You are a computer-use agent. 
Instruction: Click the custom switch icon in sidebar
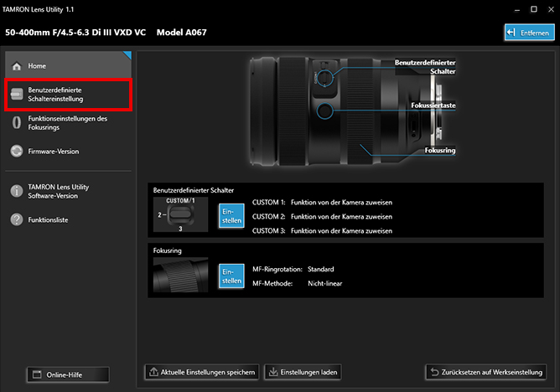coord(17,94)
